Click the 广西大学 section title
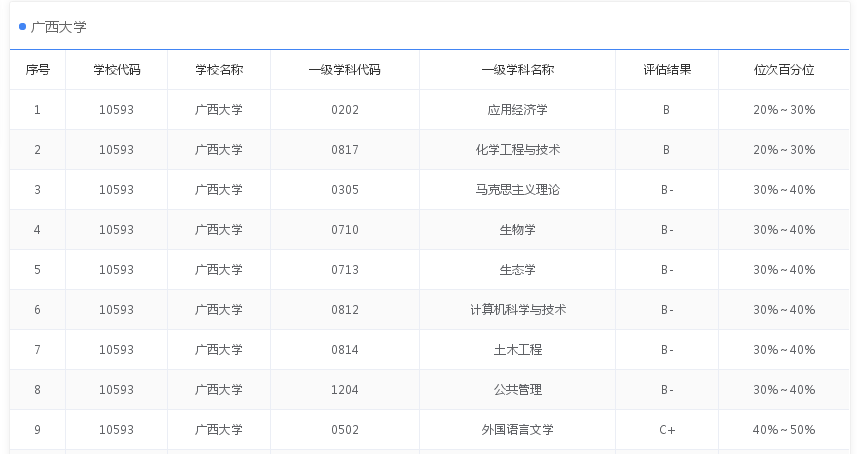The height and width of the screenshot is (454, 857). (58, 27)
